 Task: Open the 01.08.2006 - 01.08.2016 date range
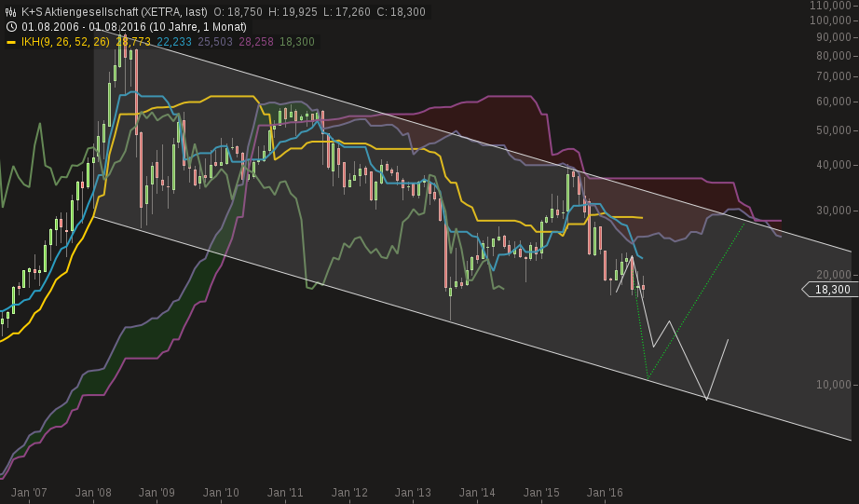(x=134, y=26)
